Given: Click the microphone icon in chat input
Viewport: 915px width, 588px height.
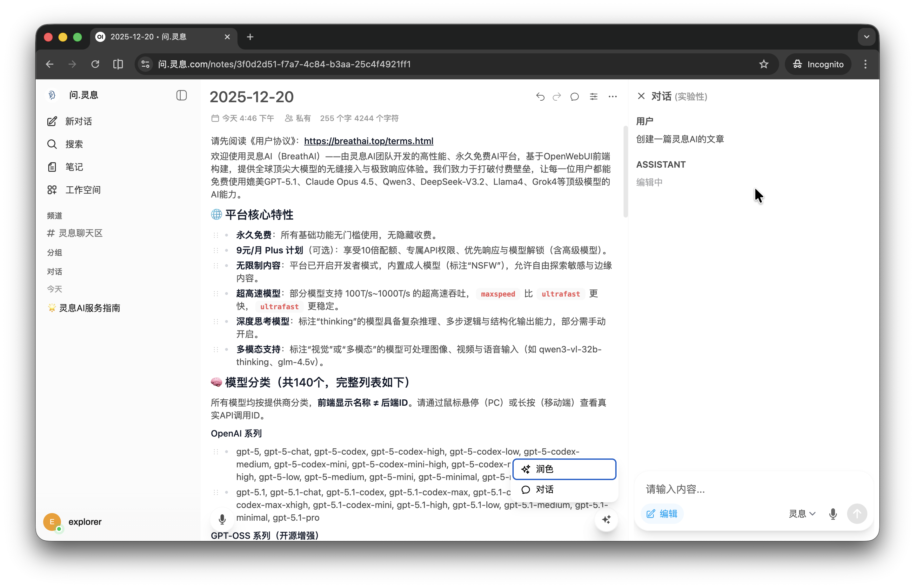Looking at the screenshot, I should 833,514.
